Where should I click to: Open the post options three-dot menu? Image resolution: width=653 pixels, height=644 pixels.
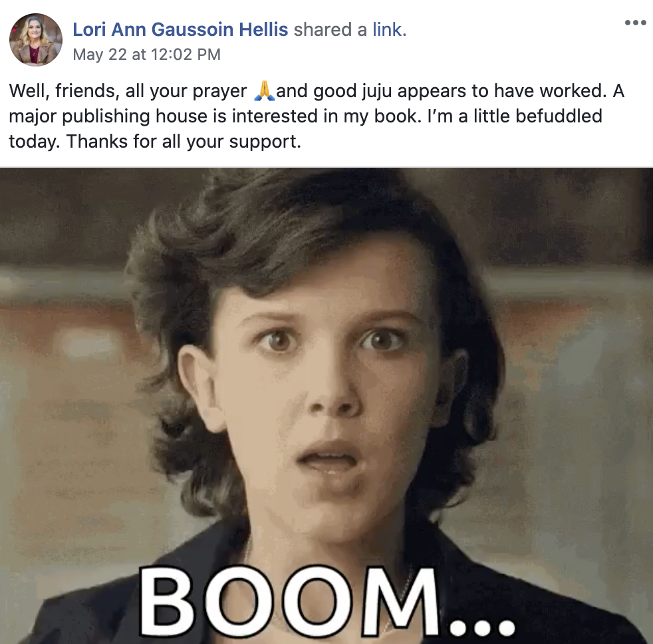[x=636, y=23]
